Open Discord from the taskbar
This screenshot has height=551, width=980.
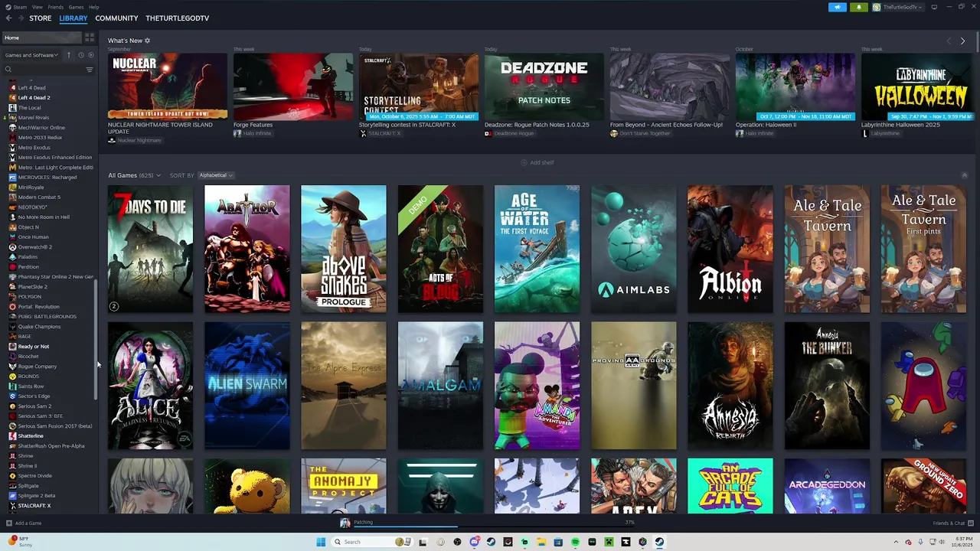tap(474, 542)
